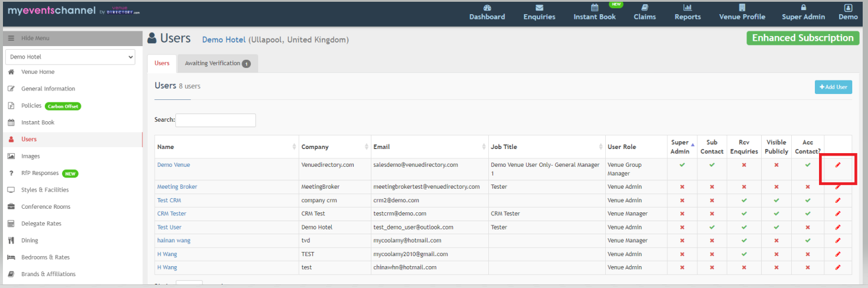
Task: Sort table by Visible Publicly column
Action: [776, 147]
